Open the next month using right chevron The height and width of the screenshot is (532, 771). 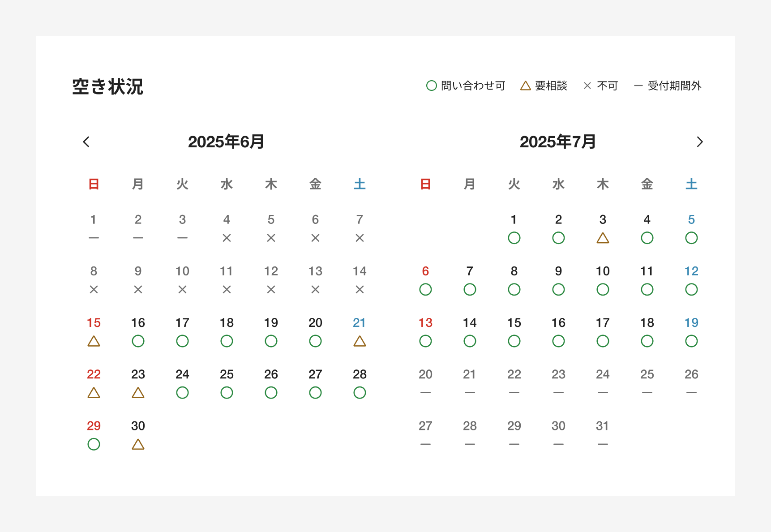700,142
